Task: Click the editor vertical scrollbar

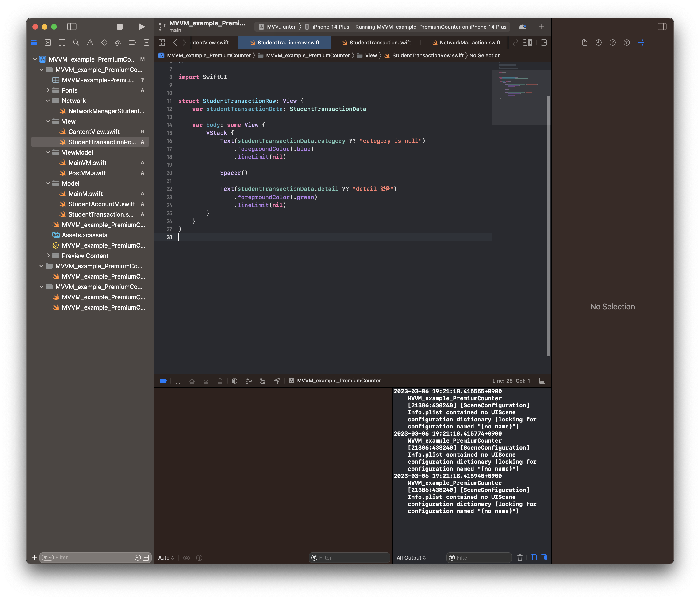Action: 548,226
